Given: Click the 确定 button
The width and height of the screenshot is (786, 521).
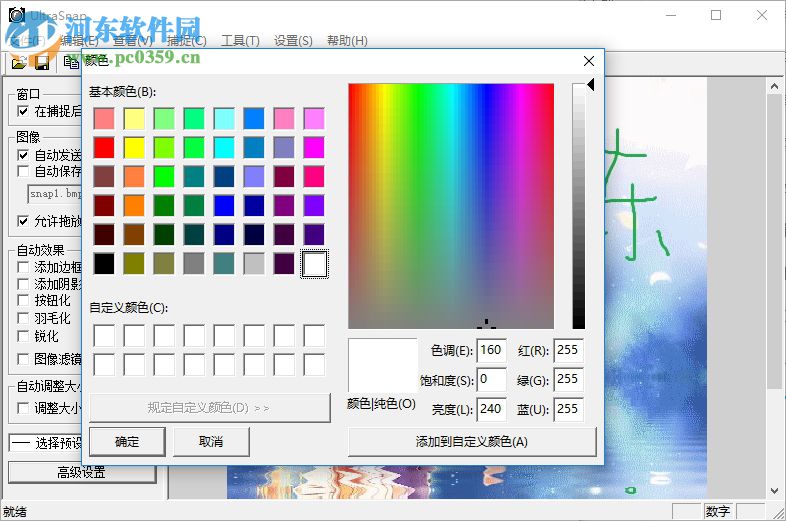Looking at the screenshot, I should [x=127, y=442].
